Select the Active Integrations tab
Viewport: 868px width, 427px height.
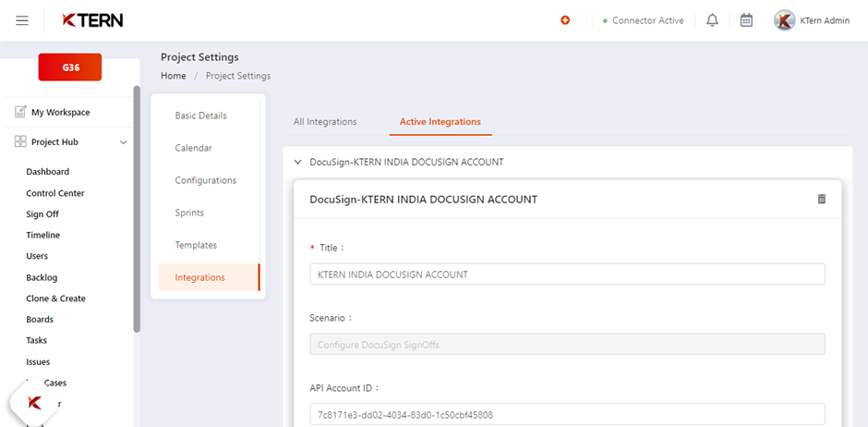click(x=440, y=121)
